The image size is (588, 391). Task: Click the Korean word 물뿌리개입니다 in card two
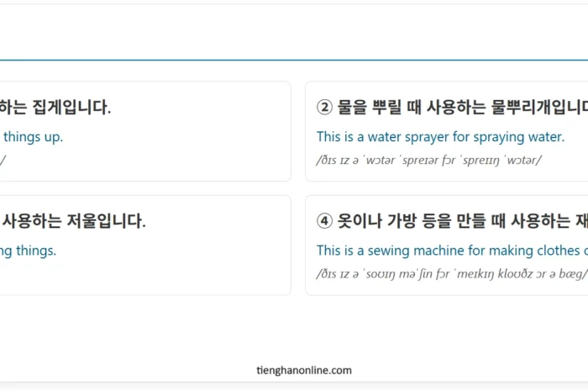(x=539, y=108)
